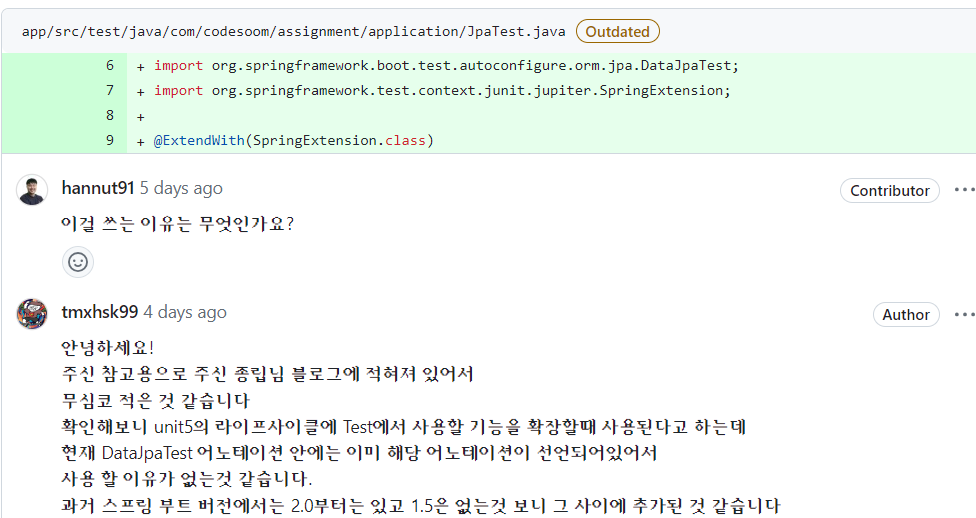The width and height of the screenshot is (976, 518).
Task: Open hannut91's profile via username
Action: tap(98, 188)
